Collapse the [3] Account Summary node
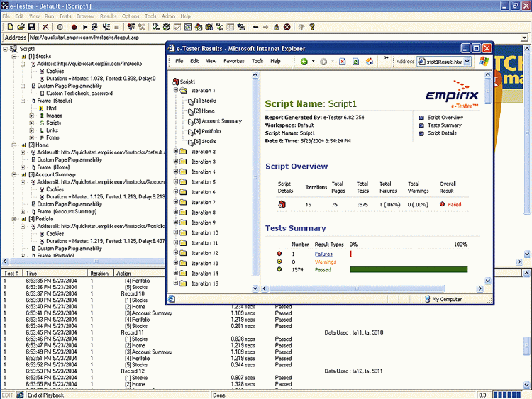This screenshot has width=532, height=399. pyautogui.click(x=14, y=174)
